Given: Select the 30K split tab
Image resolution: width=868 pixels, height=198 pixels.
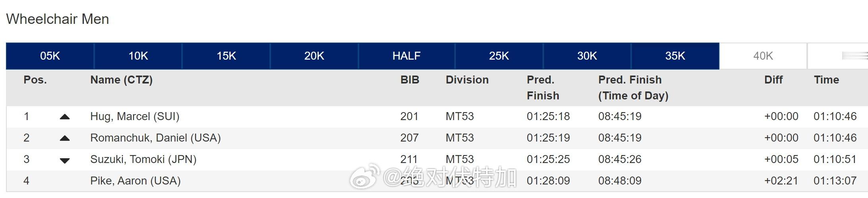Looking at the screenshot, I should (x=587, y=56).
